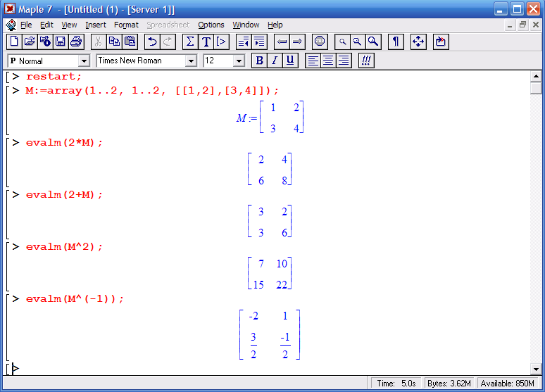The image size is (545, 392).
Task: Create a new worksheet with the New icon
Action: (x=15, y=42)
